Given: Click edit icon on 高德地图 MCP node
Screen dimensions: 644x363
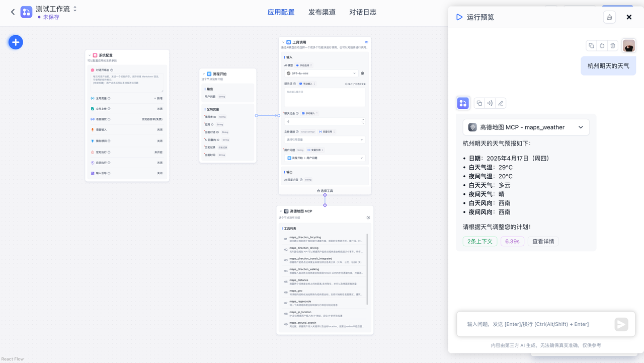Looking at the screenshot, I should point(368,217).
